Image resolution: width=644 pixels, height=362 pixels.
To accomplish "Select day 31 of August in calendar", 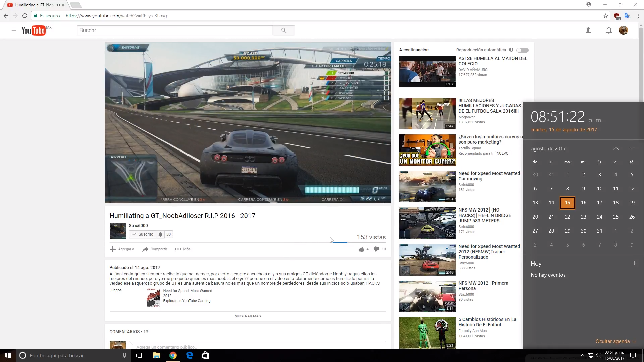I will pyautogui.click(x=600, y=231).
